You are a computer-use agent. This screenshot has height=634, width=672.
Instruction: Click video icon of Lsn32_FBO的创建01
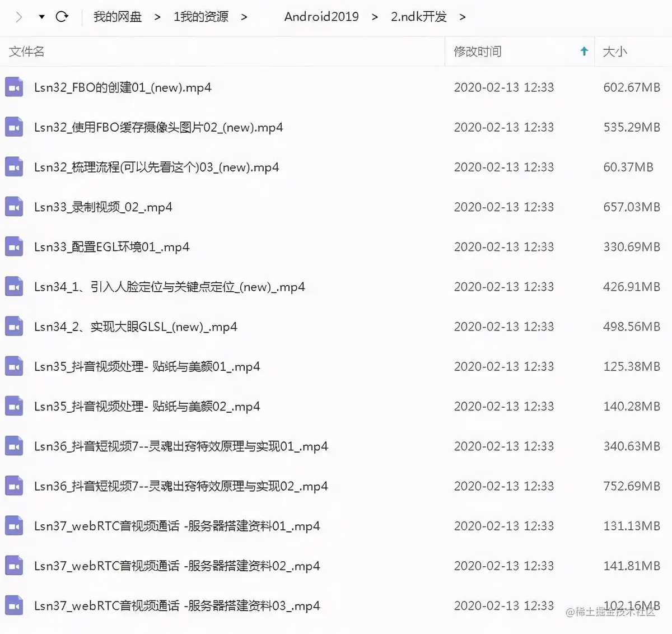tap(14, 87)
